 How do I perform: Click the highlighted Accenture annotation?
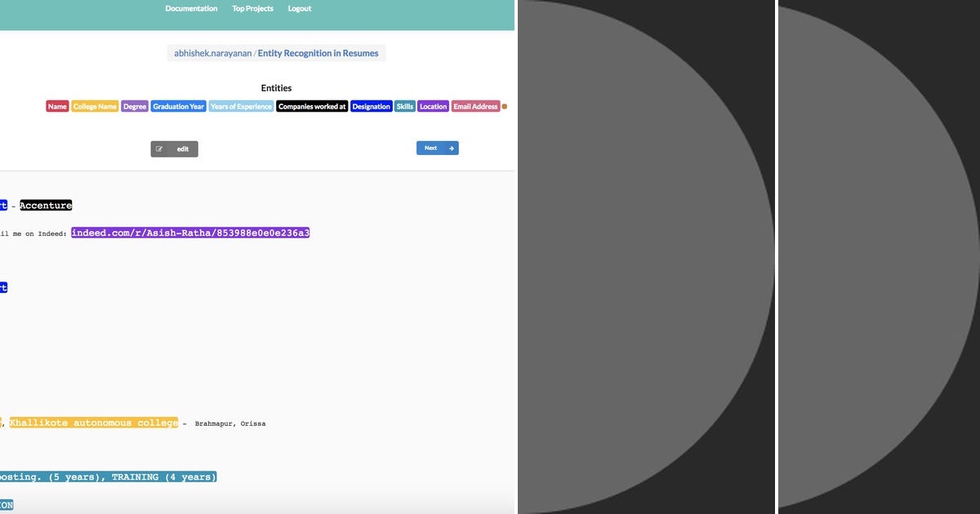45,205
